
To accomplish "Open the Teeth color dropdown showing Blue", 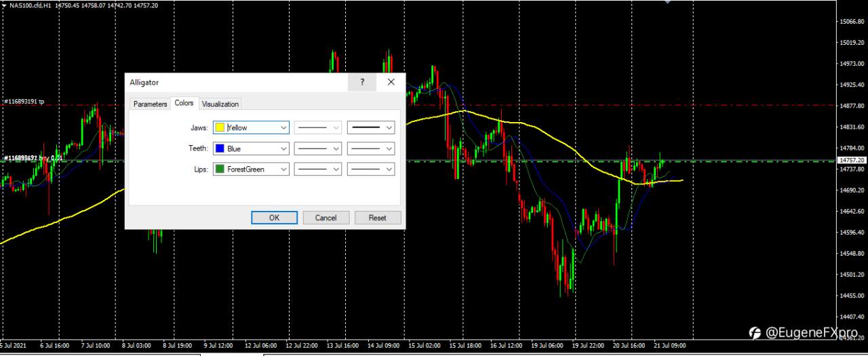I will coord(251,148).
